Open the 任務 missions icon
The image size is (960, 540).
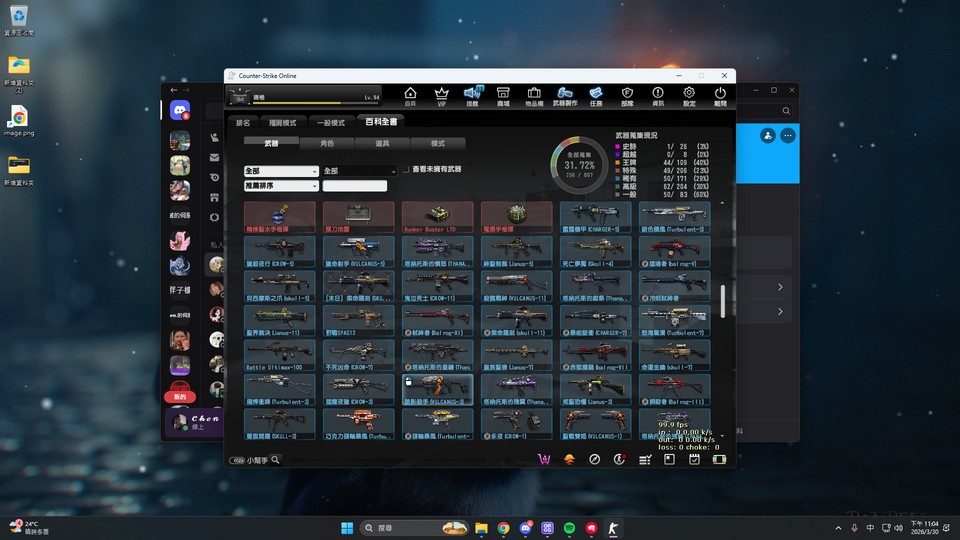[596, 96]
